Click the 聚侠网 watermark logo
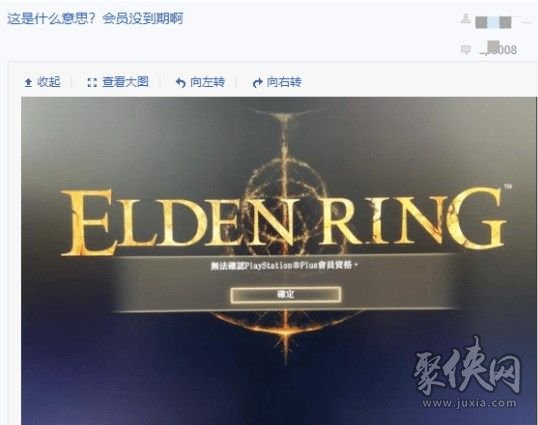The height and width of the screenshot is (425, 538). coord(467,367)
